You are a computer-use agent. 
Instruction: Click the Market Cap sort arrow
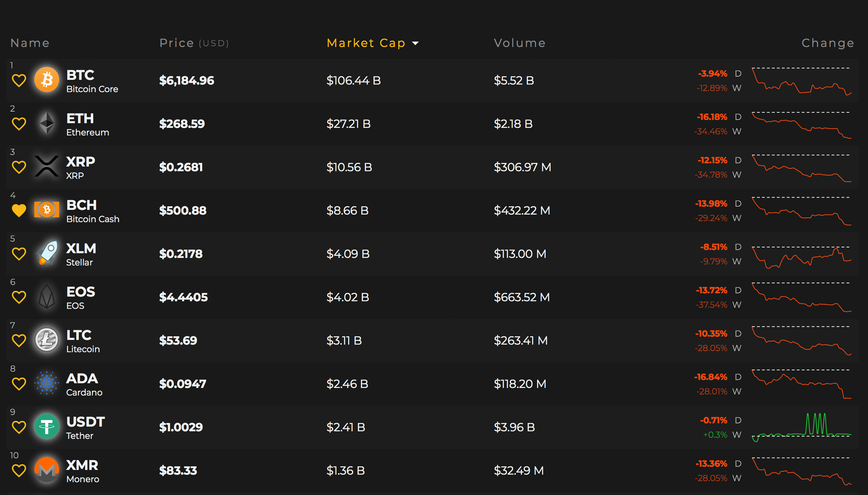pyautogui.click(x=415, y=43)
